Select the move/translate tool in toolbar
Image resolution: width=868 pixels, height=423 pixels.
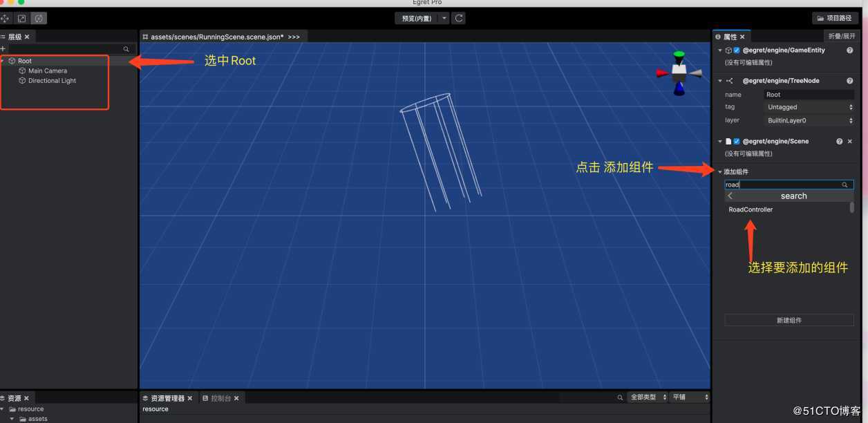tap(6, 18)
